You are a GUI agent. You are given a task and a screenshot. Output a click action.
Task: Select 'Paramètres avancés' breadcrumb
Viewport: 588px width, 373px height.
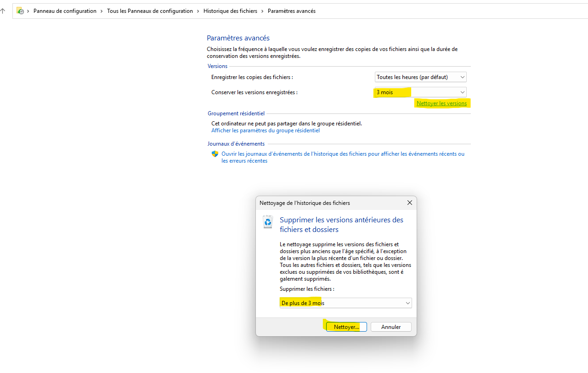pos(291,11)
